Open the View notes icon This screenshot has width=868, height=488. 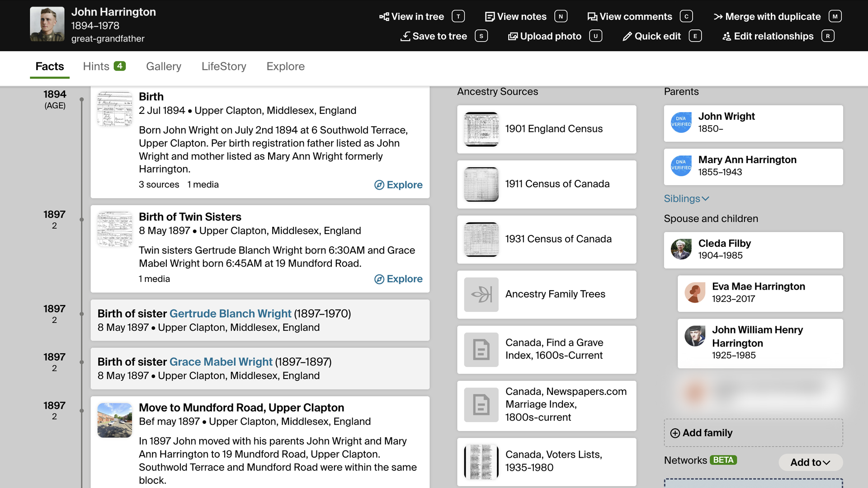click(490, 17)
